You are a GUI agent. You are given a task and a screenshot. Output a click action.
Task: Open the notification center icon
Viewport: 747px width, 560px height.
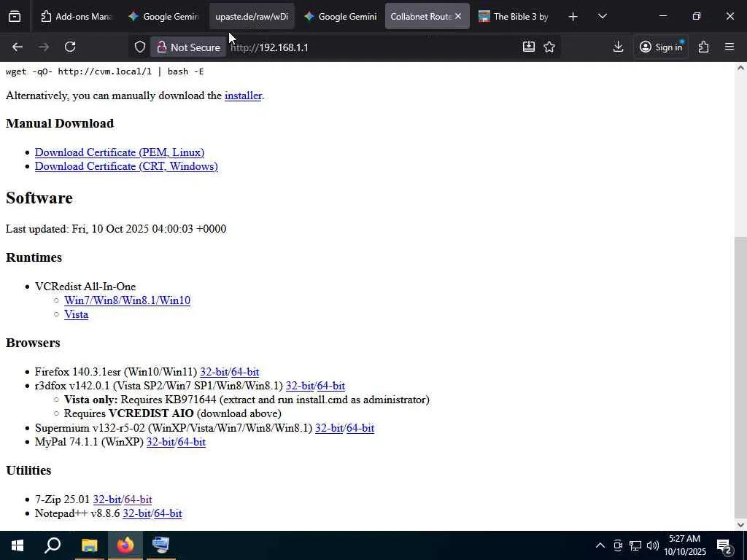[x=724, y=545]
